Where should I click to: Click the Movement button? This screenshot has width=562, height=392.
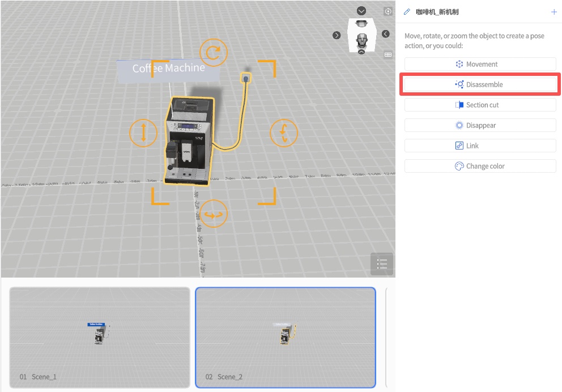(x=480, y=64)
